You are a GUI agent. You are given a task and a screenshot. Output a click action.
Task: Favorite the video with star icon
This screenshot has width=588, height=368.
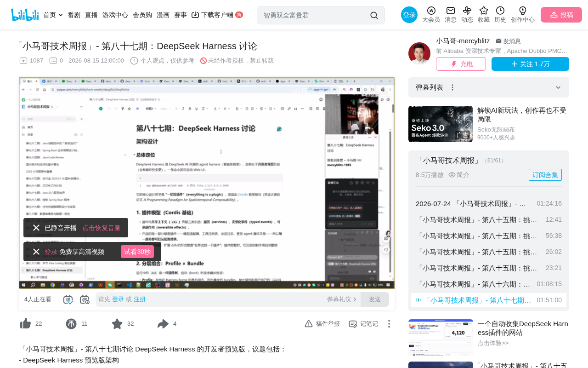click(x=117, y=324)
